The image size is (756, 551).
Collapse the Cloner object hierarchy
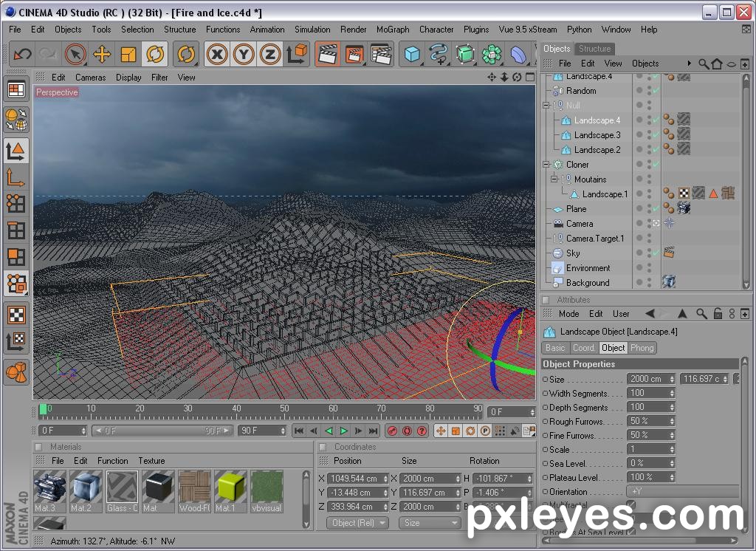pyautogui.click(x=546, y=165)
